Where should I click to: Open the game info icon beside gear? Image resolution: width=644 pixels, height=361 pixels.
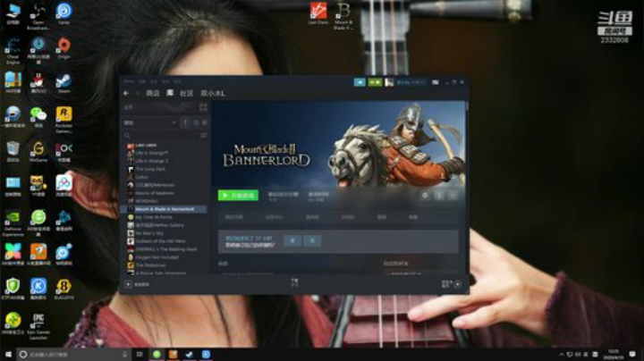439,196
